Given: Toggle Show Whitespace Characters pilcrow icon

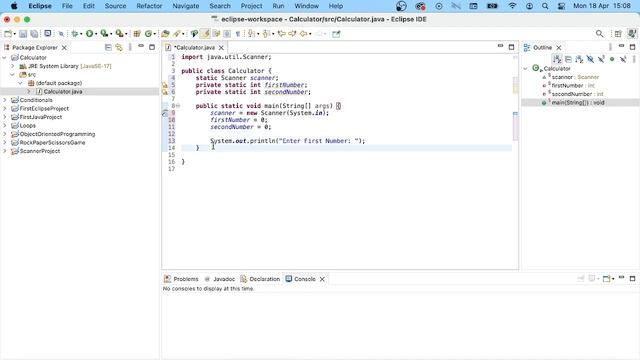Looking at the screenshot, I should [238, 34].
